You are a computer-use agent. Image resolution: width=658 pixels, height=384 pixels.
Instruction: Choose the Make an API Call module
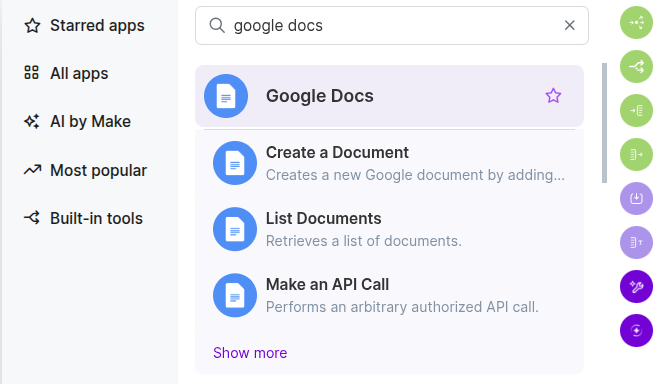coord(389,295)
